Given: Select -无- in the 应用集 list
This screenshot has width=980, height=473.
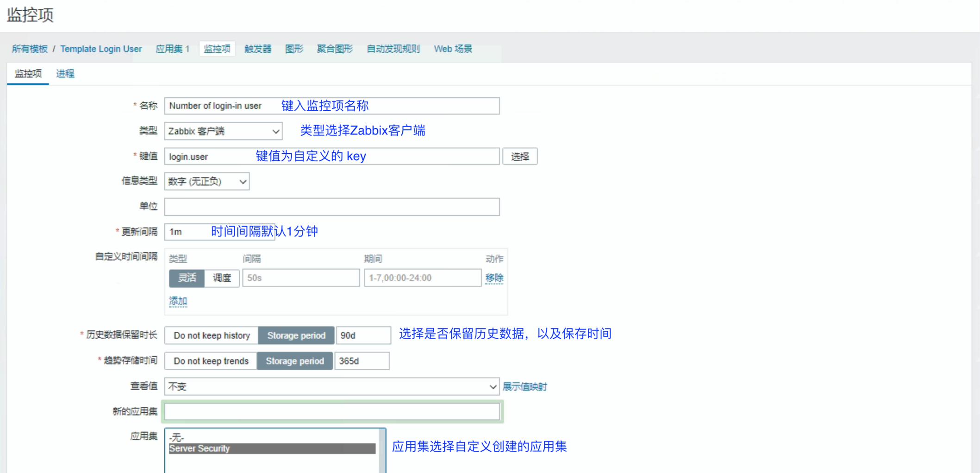Looking at the screenshot, I should tap(272, 437).
